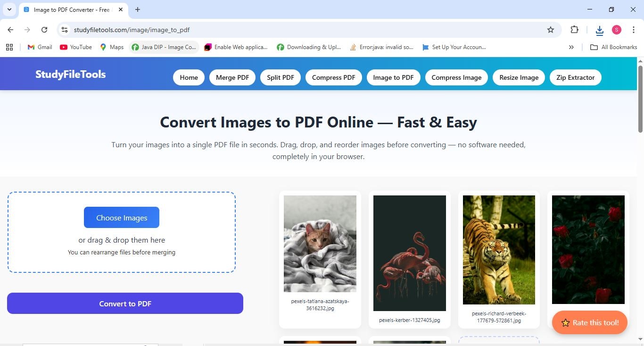
Task: Open the Gmail bookmark
Action: 39,47
